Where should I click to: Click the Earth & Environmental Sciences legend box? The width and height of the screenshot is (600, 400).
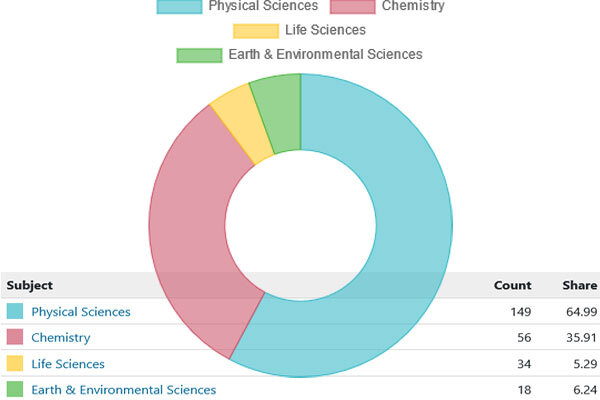coord(196,54)
